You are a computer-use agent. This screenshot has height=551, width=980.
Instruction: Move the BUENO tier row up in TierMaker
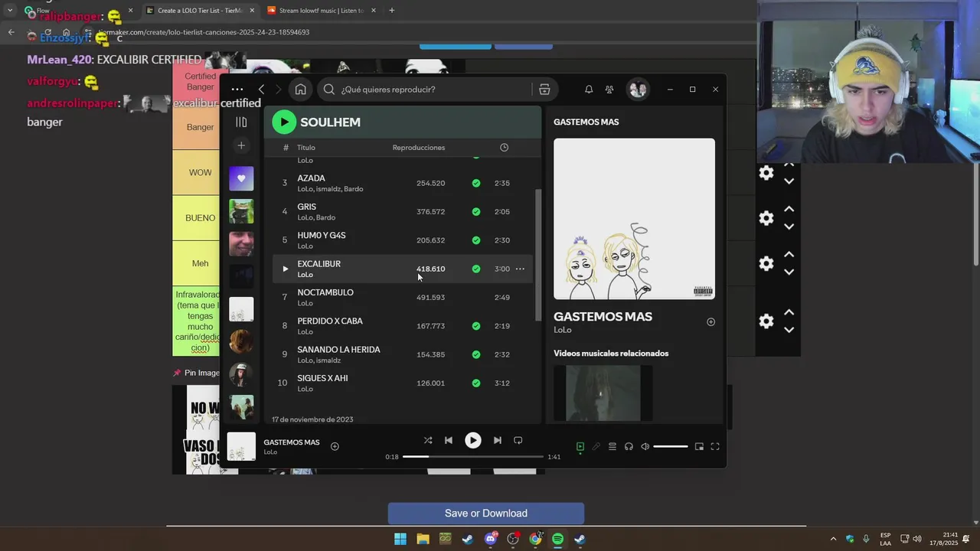click(789, 209)
